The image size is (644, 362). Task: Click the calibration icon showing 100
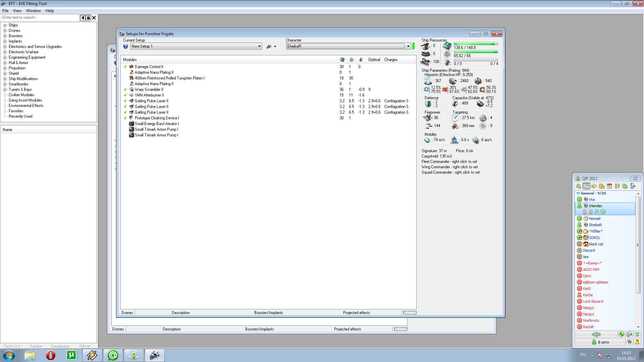click(426, 62)
